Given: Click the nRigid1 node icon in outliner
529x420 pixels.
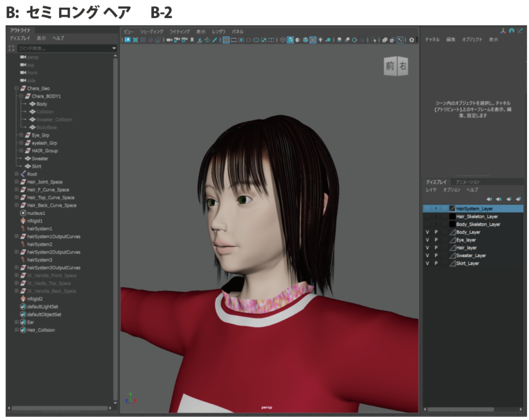Looking at the screenshot, I should coord(23,221).
